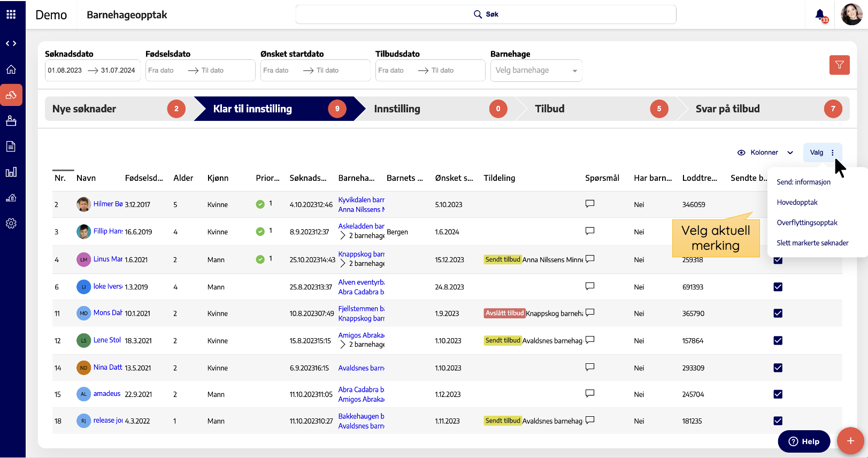Open Kyvikdalen barnehage link
Screen dimensions: 868x458
pyautogui.click(x=362, y=200)
